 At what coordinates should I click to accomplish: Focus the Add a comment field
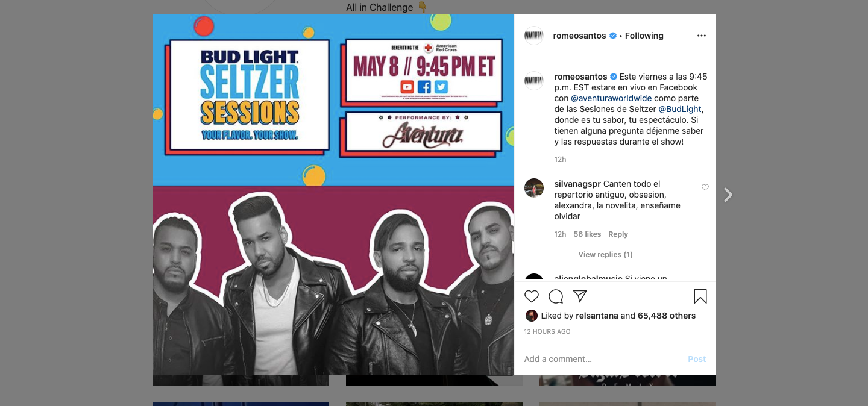[x=603, y=359]
